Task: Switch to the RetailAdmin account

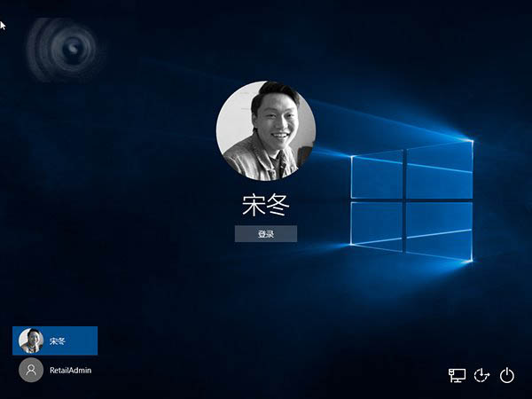Action: (x=55, y=370)
